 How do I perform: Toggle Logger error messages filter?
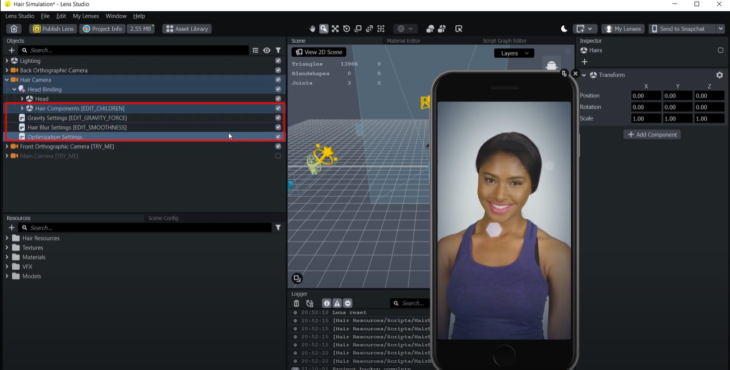tap(348, 303)
